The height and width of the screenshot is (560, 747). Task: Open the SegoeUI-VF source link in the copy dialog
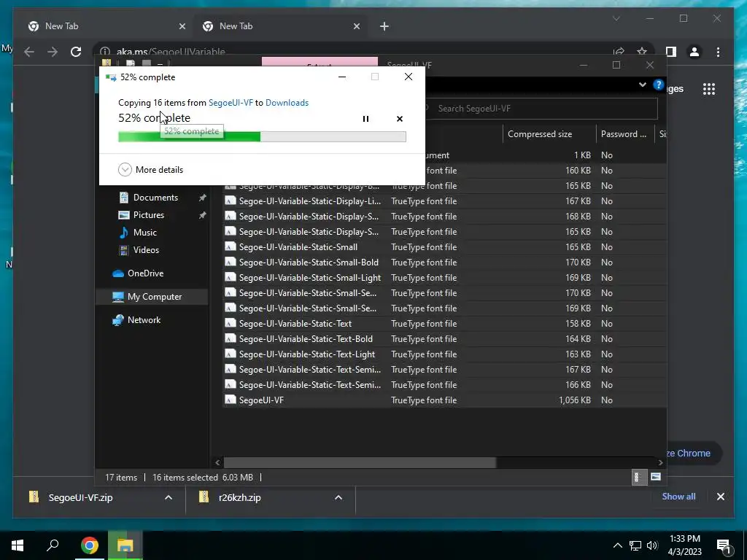pyautogui.click(x=231, y=102)
